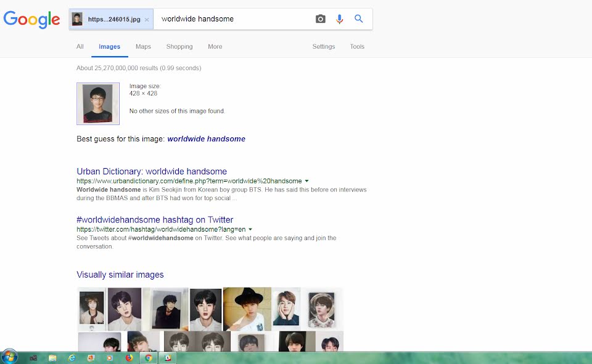Open the Windows Start menu
Viewport: 592px width, 364px height.
[x=9, y=357]
